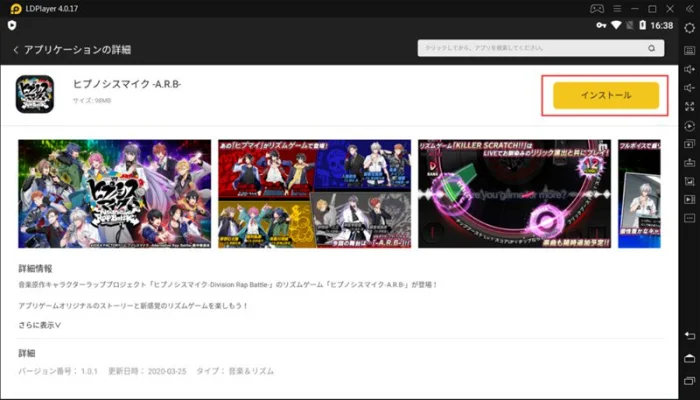
Task: Click the app search input field
Action: 541,48
